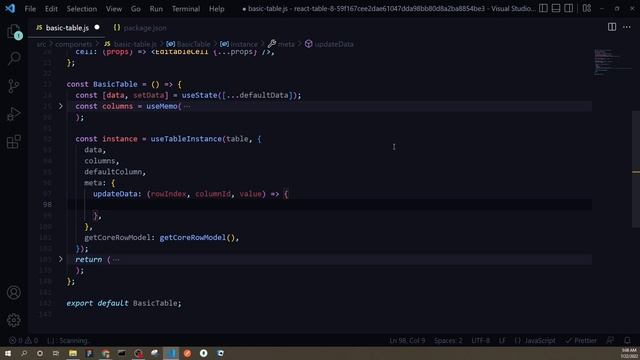Viewport: 640px width, 360px height.
Task: Open the Search view in the activity bar
Action: pyautogui.click(x=14, y=58)
